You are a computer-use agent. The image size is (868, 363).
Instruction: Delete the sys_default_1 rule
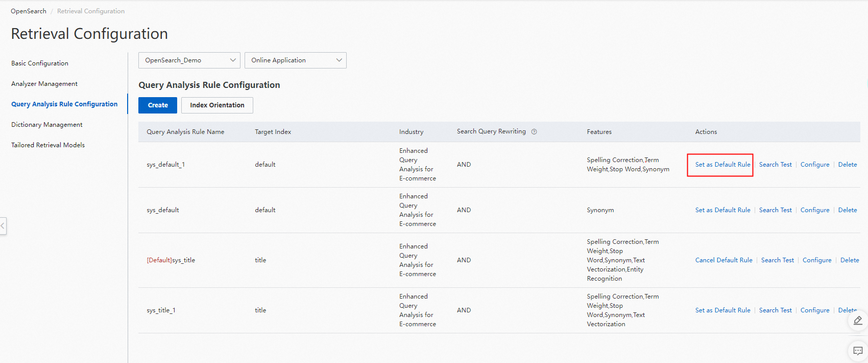[x=848, y=165]
